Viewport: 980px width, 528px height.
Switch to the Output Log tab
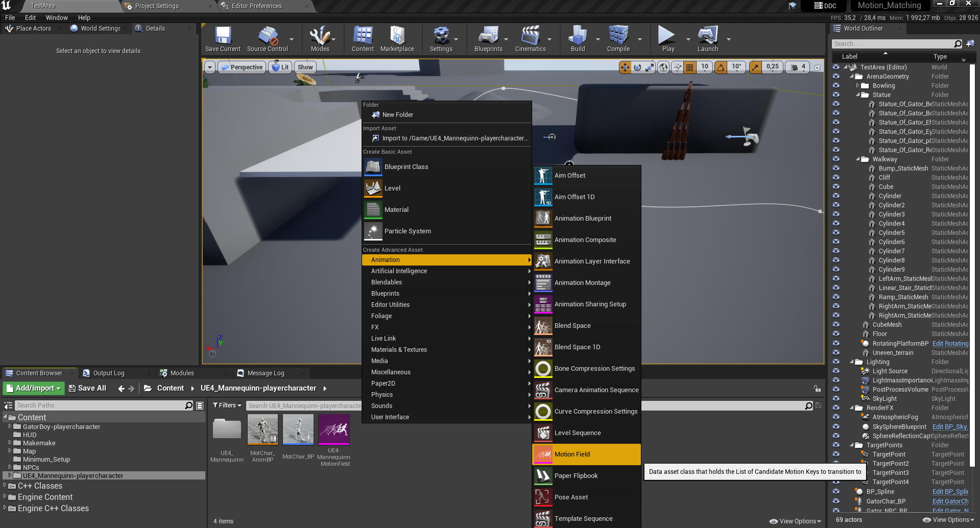108,373
